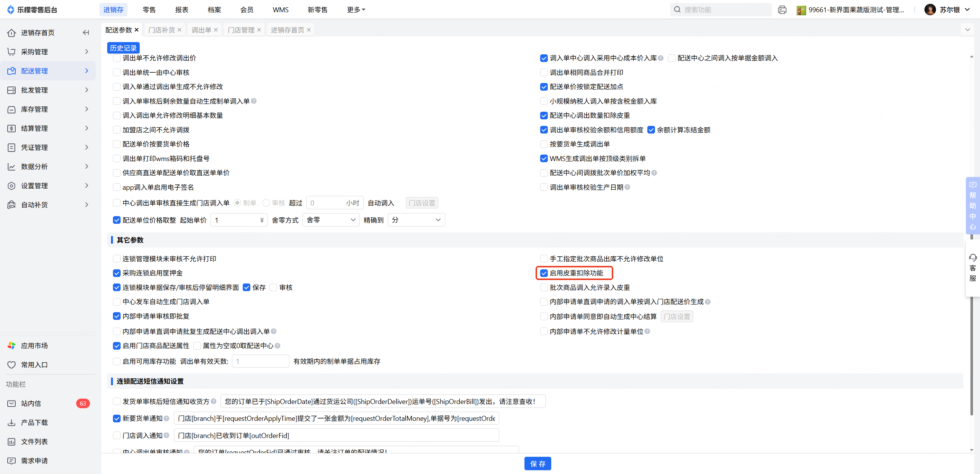Close the 门店补货 tab
The height and width of the screenshot is (474, 980).
coord(180,30)
